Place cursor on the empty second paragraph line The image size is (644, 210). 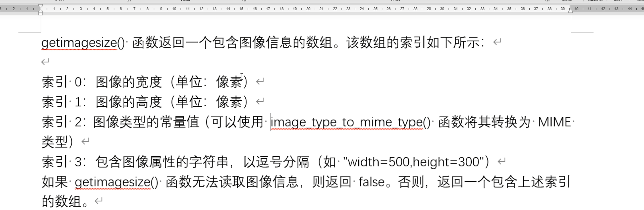tap(45, 62)
